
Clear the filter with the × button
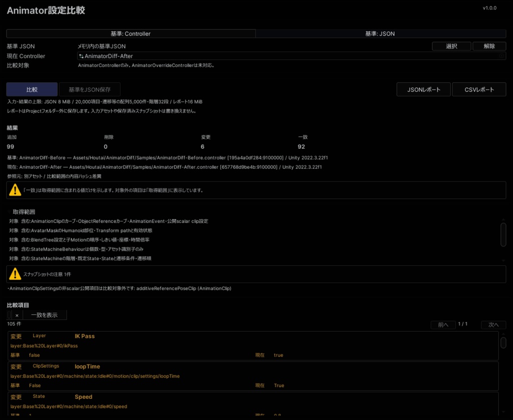tap(17, 315)
